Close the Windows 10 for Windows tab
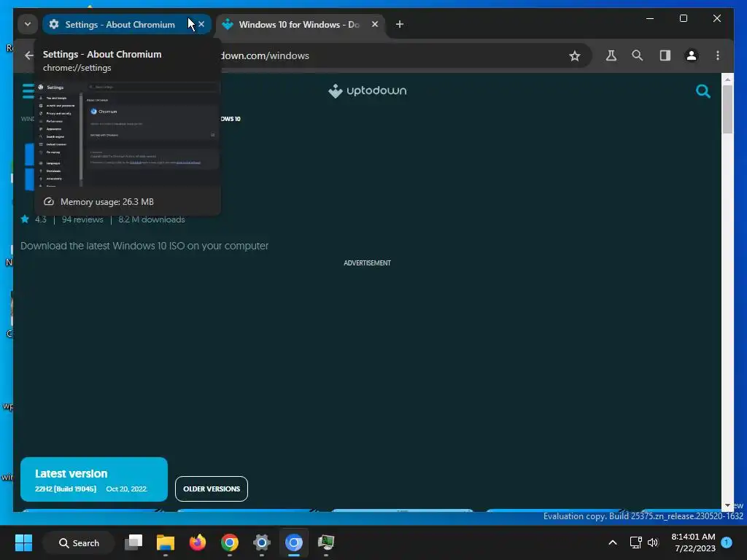The width and height of the screenshot is (747, 560). point(375,24)
